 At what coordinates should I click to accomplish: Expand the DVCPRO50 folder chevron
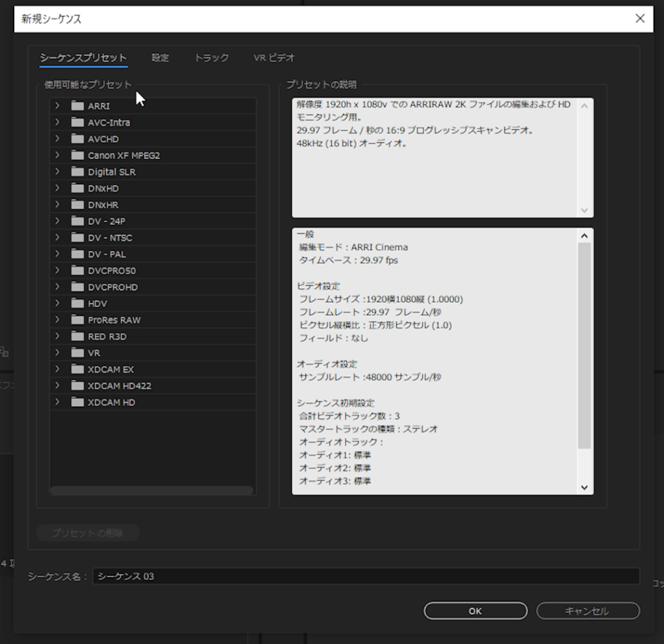coord(57,270)
